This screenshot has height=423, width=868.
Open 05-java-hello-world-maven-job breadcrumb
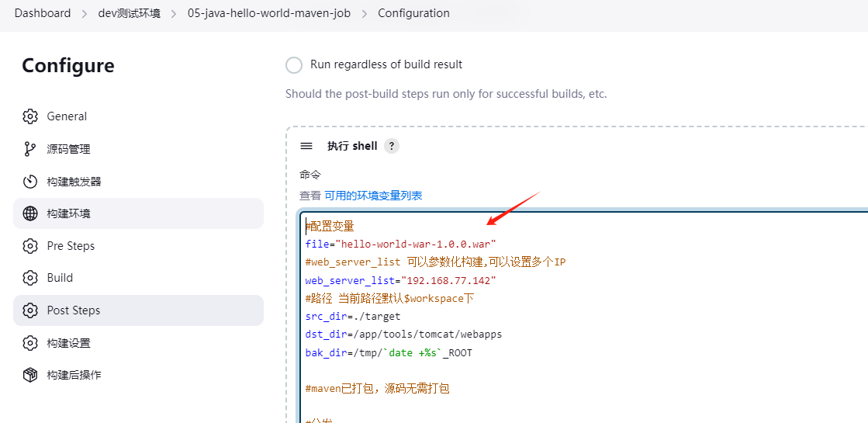pos(269,13)
